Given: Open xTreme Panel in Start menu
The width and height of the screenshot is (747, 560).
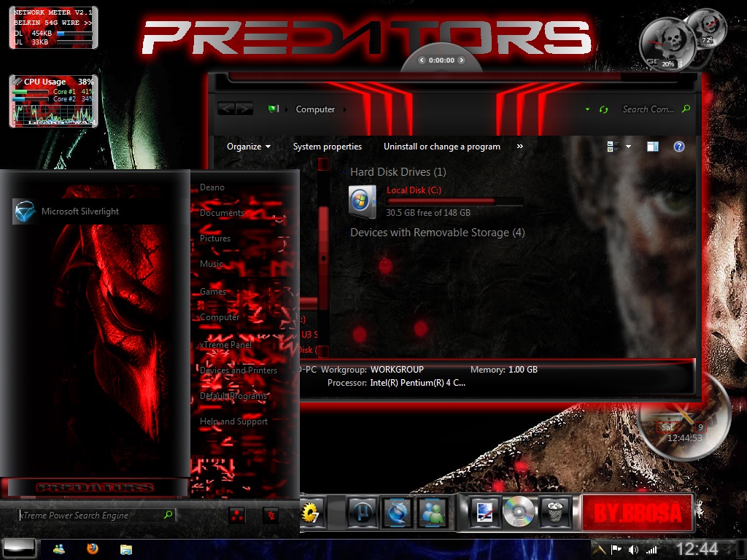Looking at the screenshot, I should coord(225,344).
